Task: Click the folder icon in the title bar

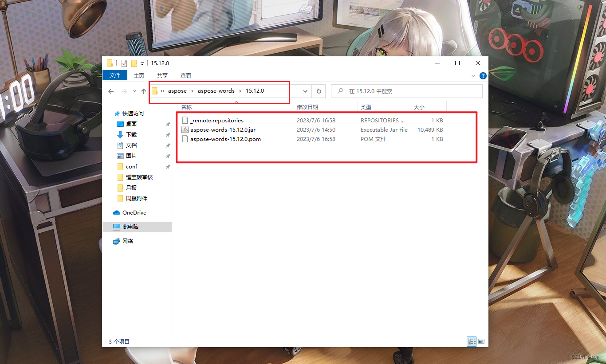Action: [110, 63]
